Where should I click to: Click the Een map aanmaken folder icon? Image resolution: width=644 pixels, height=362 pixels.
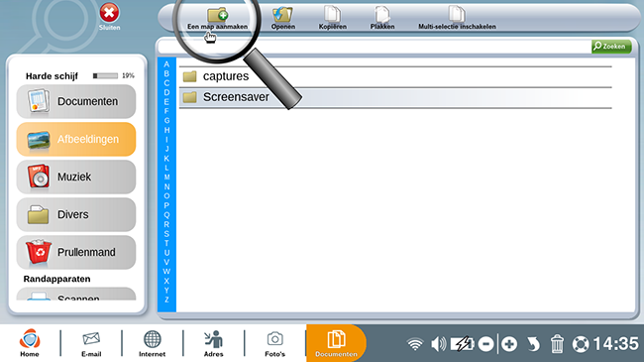[x=218, y=15]
